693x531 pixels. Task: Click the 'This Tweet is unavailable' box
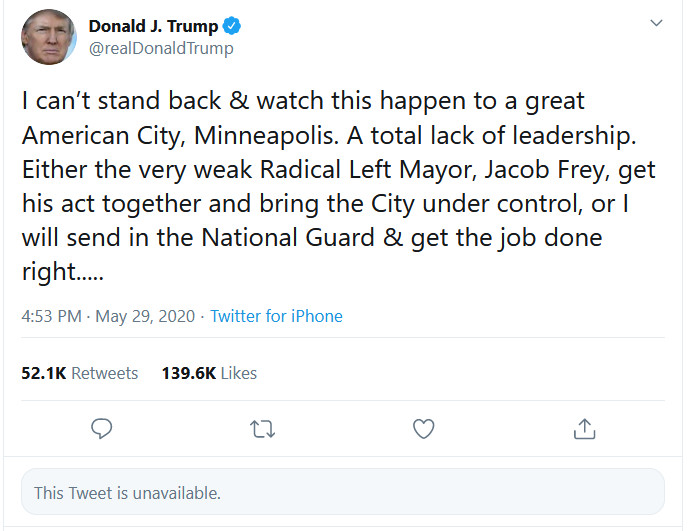(343, 493)
